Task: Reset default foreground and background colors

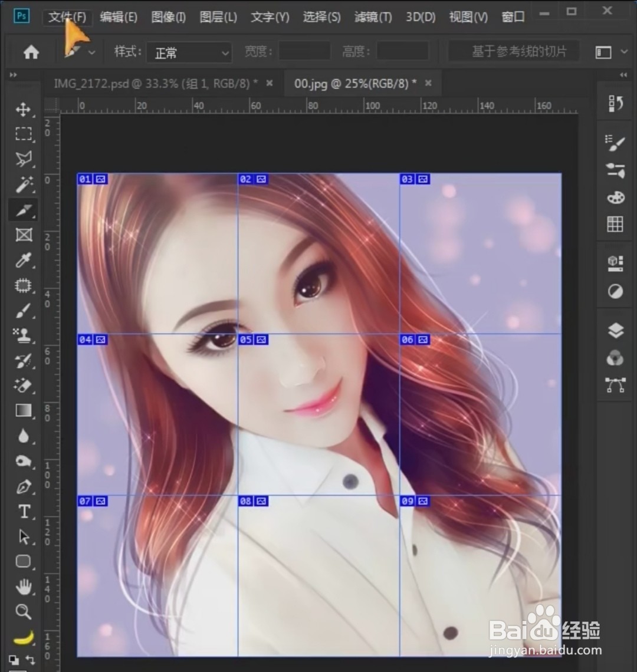Action: (14, 660)
